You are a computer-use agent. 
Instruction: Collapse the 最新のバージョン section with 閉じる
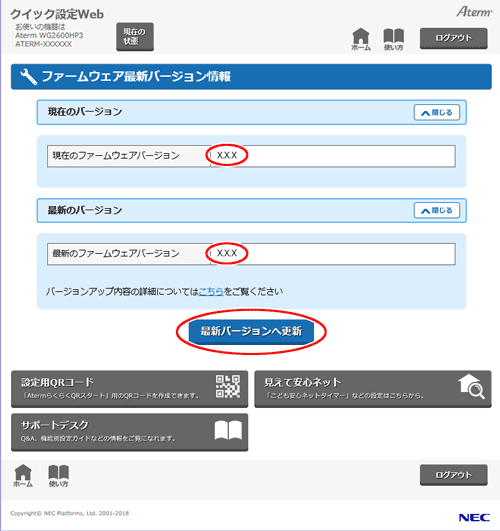[437, 211]
